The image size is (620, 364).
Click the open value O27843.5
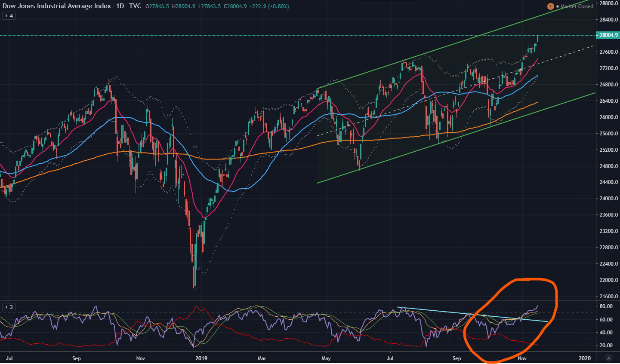pos(157,6)
